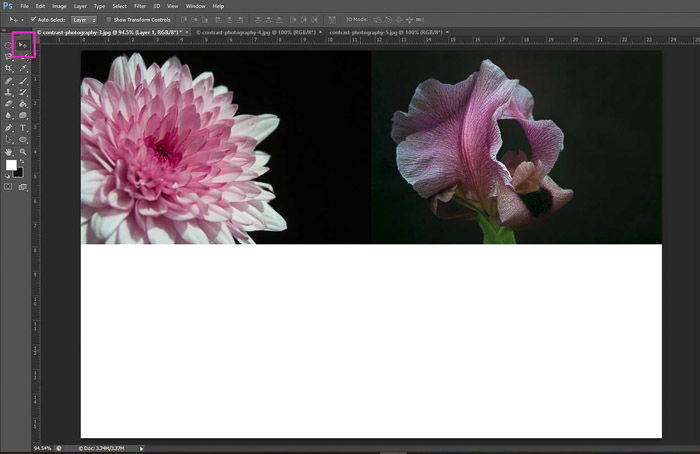
Task: Pick the Horizontal Type tool
Action: 22,128
